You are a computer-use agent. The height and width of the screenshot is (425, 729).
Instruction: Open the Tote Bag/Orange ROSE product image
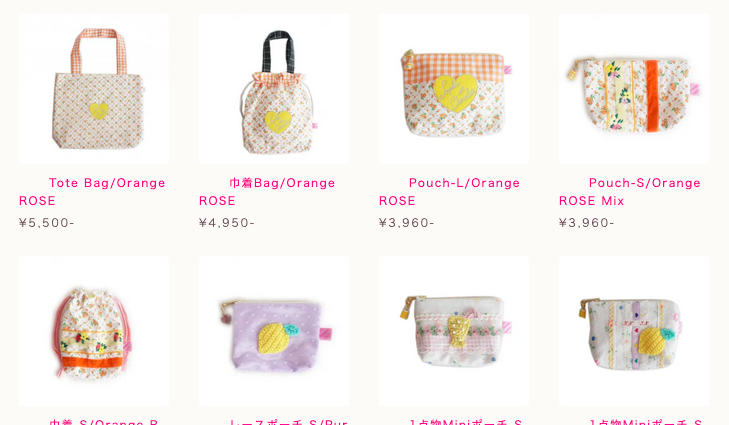click(x=94, y=89)
